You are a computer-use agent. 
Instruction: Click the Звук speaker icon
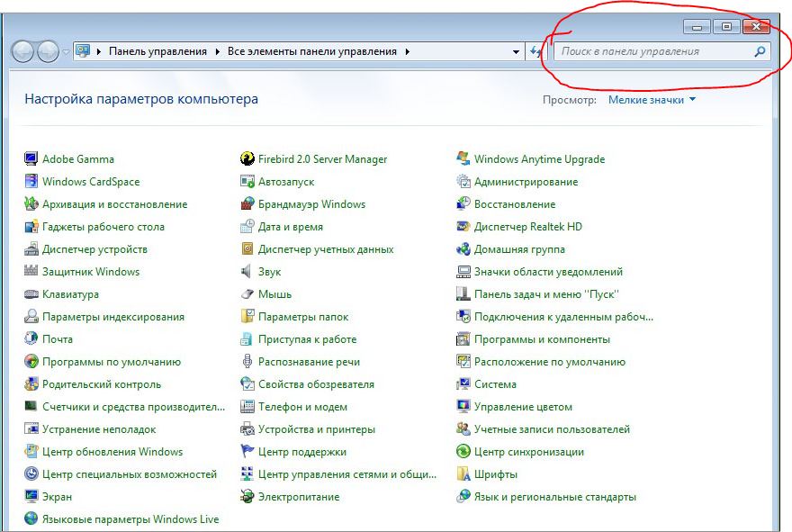pos(247,271)
